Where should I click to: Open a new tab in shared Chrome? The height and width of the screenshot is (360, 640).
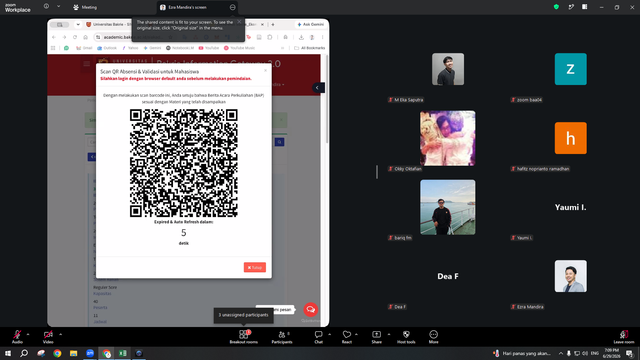point(273,24)
